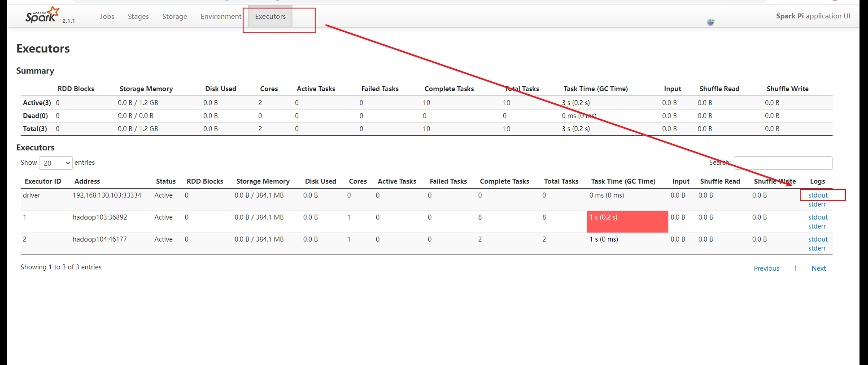868x365 pixels.
Task: Focus the Search input field
Action: pos(783,163)
